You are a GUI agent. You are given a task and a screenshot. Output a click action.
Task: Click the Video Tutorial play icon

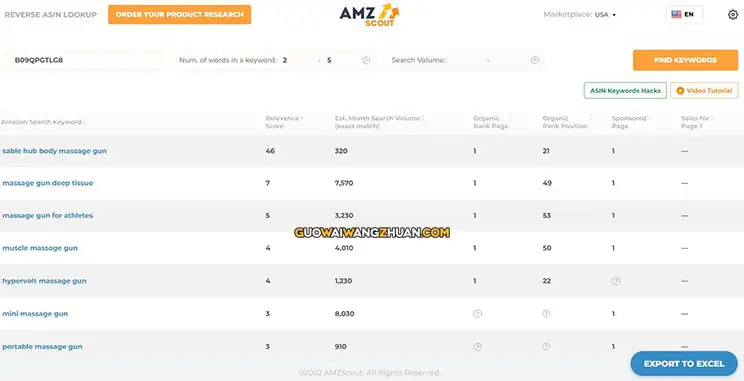click(x=680, y=91)
